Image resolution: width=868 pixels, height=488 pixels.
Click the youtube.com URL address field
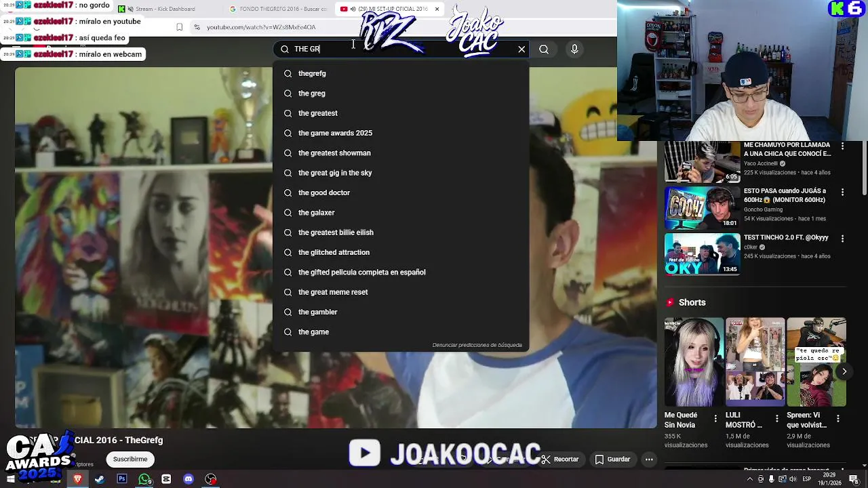[261, 27]
